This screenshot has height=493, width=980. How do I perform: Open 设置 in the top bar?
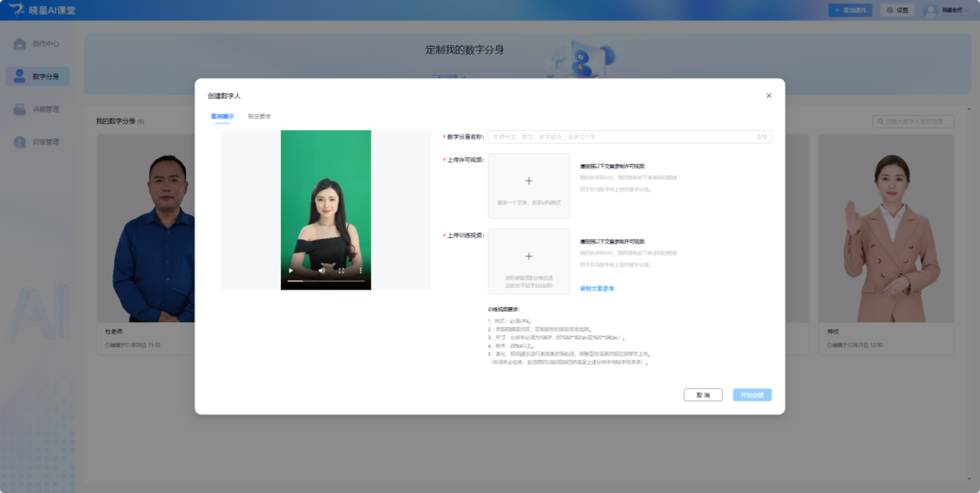point(897,10)
